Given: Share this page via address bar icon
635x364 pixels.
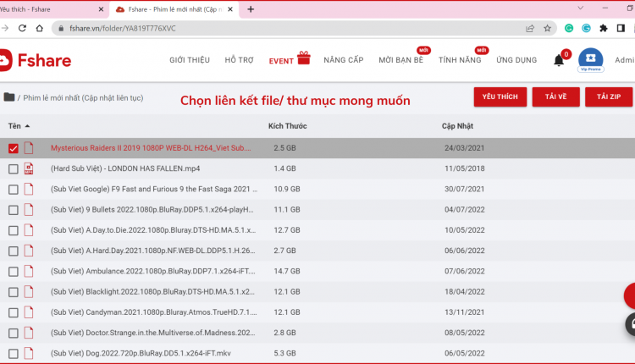Looking at the screenshot, I should 530,28.
